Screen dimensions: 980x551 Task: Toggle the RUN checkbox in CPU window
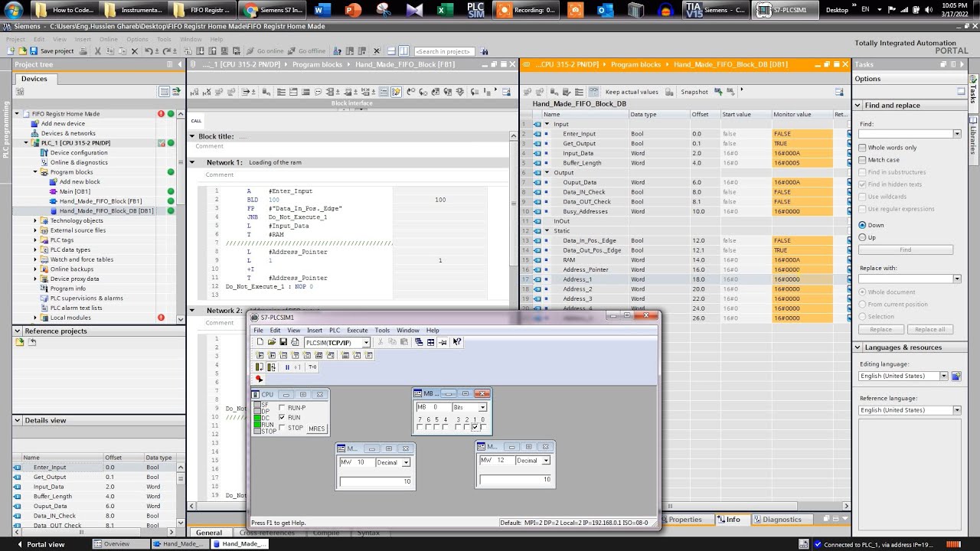pyautogui.click(x=282, y=418)
